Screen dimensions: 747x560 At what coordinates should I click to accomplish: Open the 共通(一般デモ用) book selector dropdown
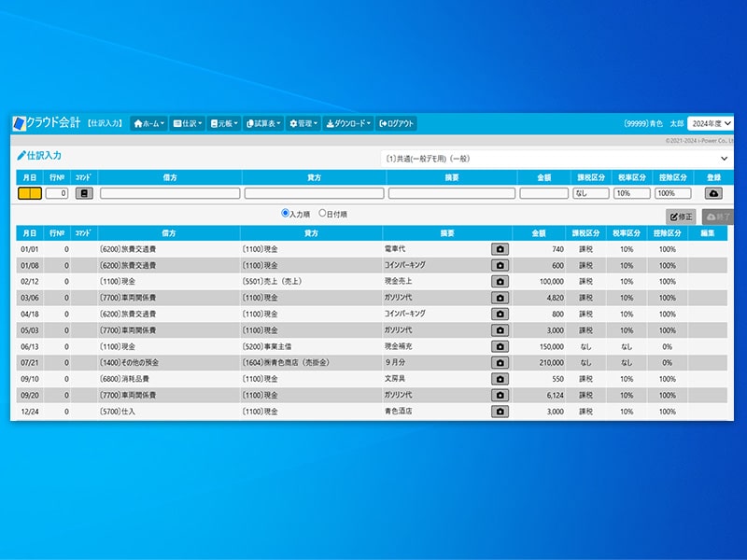[x=557, y=159]
